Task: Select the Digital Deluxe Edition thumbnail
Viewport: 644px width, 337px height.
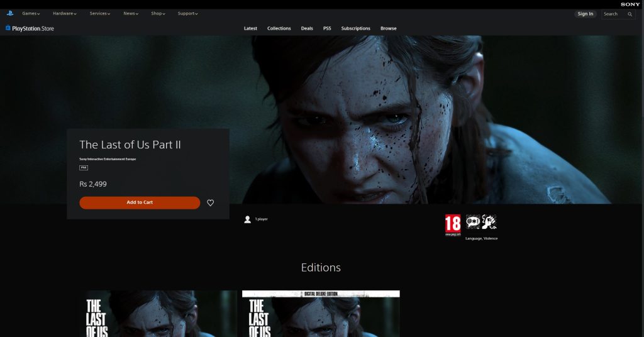Action: (321, 314)
